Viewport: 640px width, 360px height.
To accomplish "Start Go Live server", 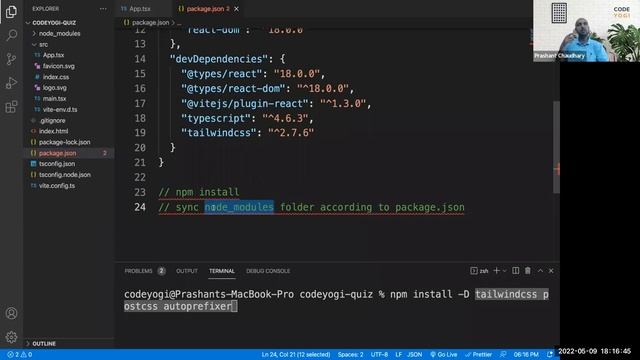I will point(443,355).
